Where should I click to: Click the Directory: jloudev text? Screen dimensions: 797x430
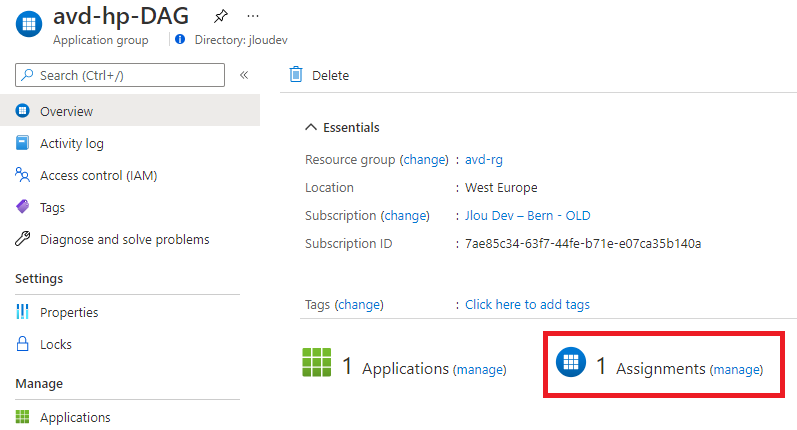click(241, 40)
